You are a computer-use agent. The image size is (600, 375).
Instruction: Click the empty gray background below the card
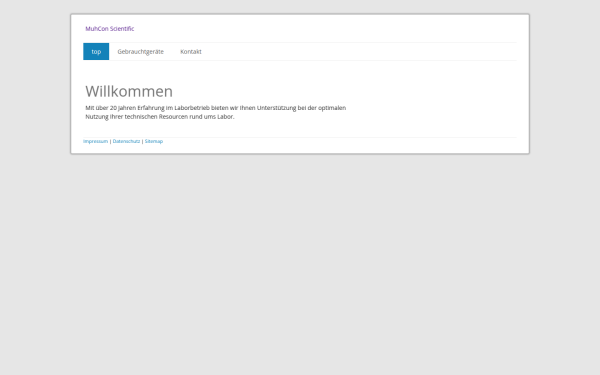[x=300, y=264]
